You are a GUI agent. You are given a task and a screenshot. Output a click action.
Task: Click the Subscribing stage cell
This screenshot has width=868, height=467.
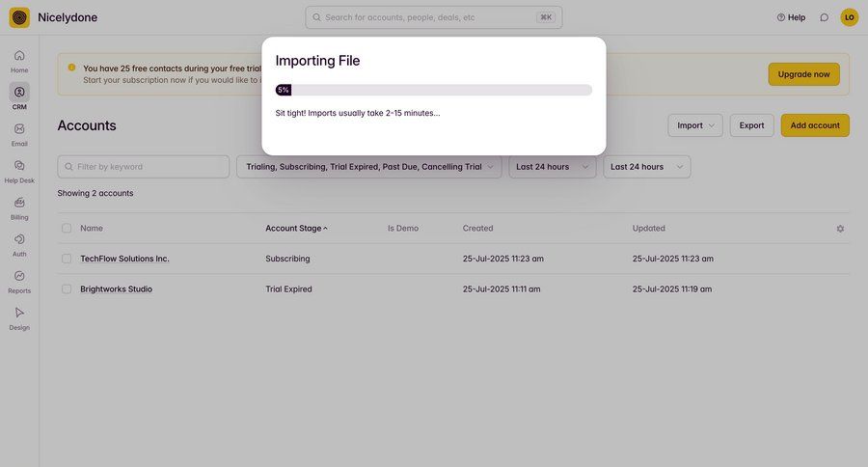pos(287,259)
